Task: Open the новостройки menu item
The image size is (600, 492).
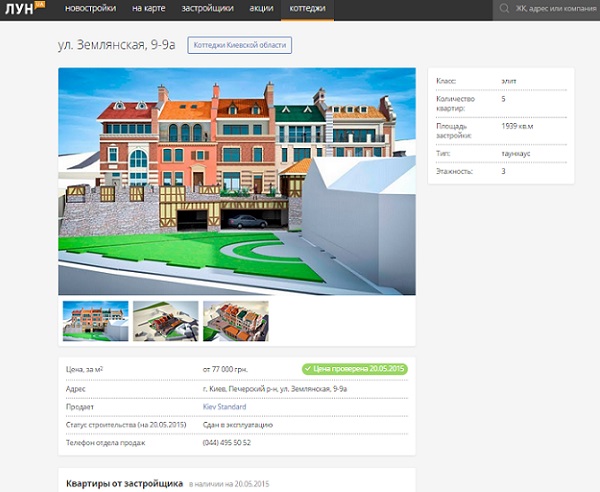Action: tap(91, 9)
